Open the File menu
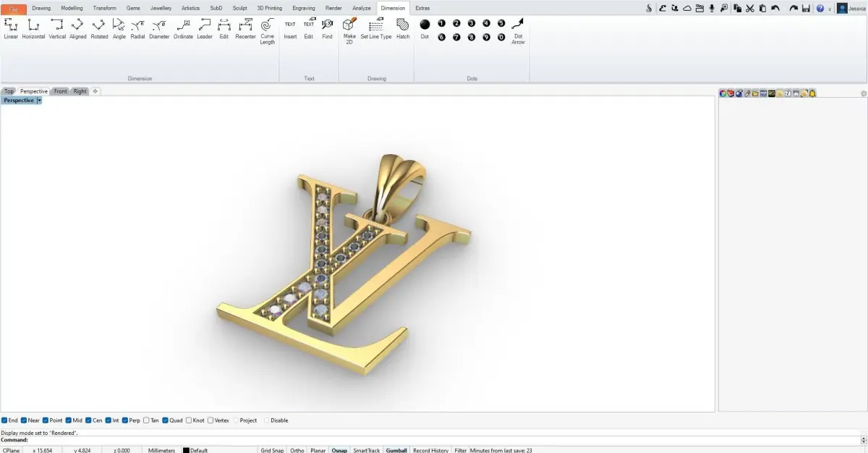The image size is (868, 453). point(14,9)
